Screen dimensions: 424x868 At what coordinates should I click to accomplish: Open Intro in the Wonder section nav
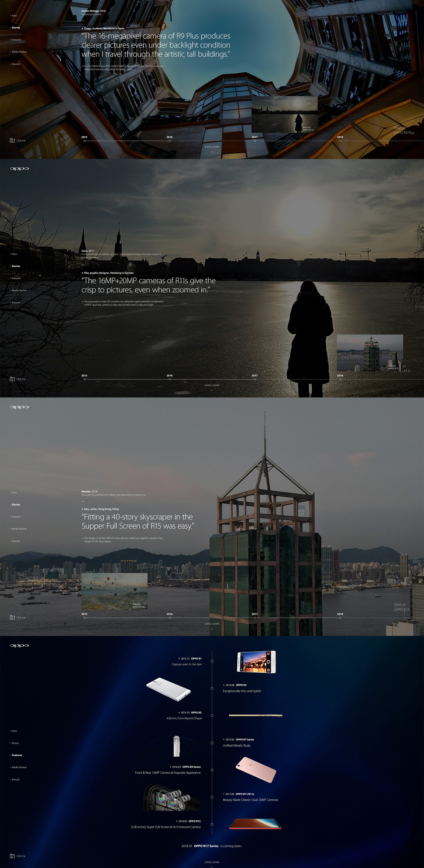click(14, 493)
